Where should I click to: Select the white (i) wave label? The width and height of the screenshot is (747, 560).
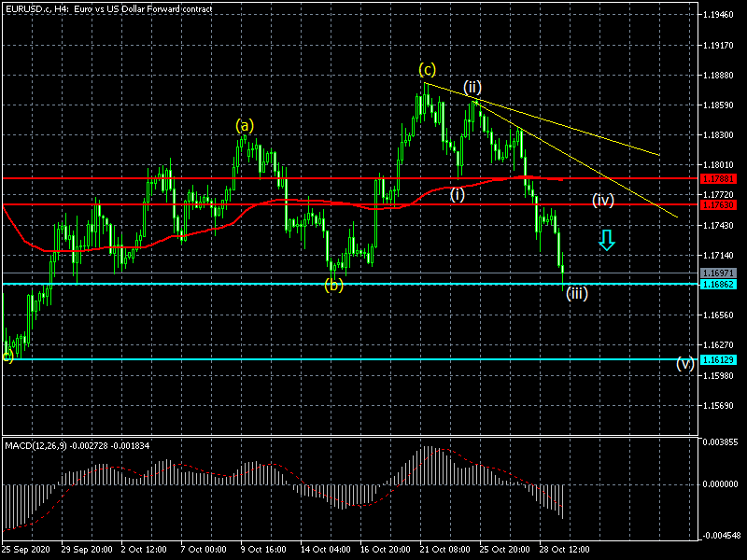click(458, 194)
